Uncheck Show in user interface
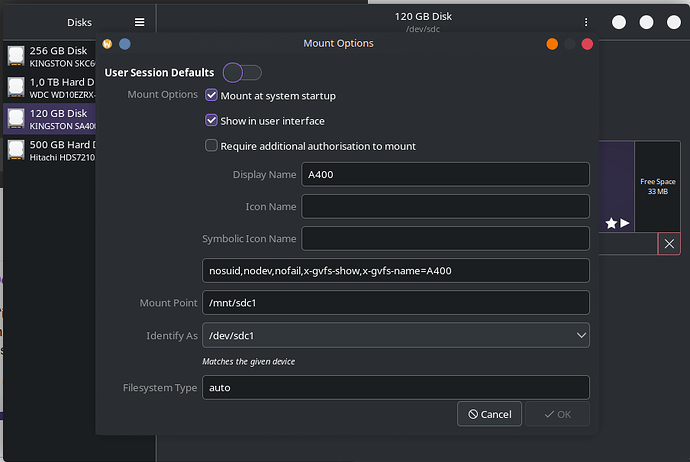Image resolution: width=690 pixels, height=462 pixels. [x=211, y=121]
